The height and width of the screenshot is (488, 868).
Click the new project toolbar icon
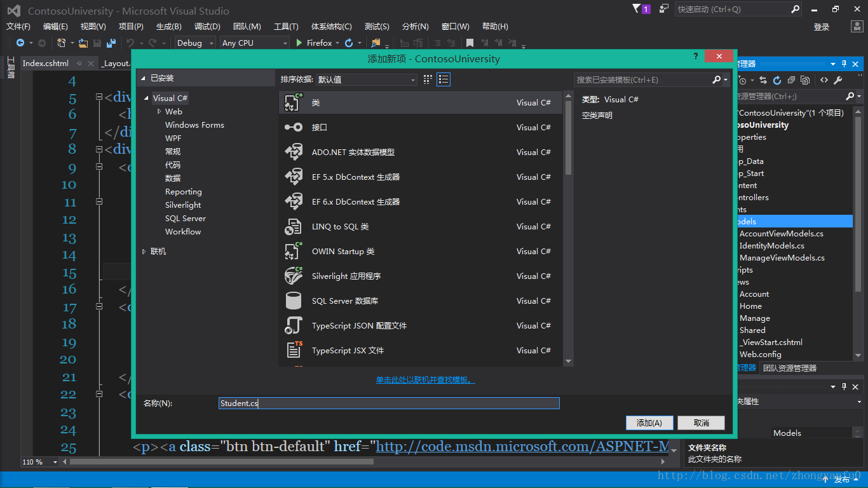click(62, 43)
